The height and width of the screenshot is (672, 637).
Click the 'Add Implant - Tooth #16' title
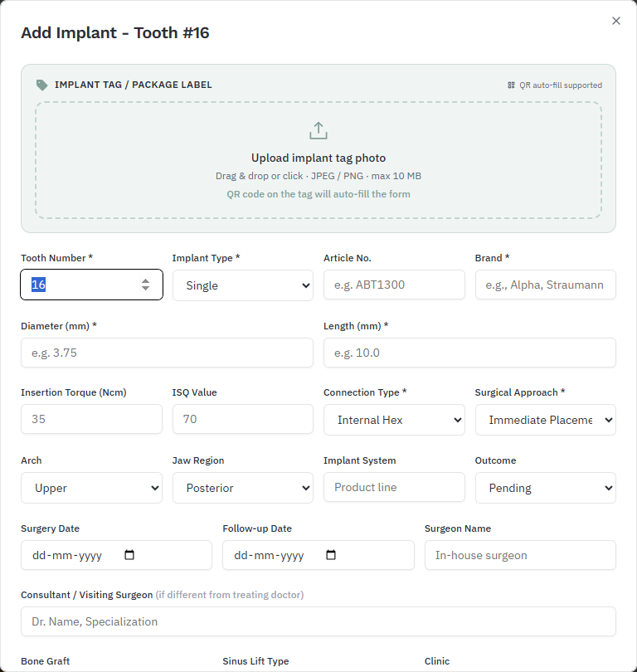point(115,33)
